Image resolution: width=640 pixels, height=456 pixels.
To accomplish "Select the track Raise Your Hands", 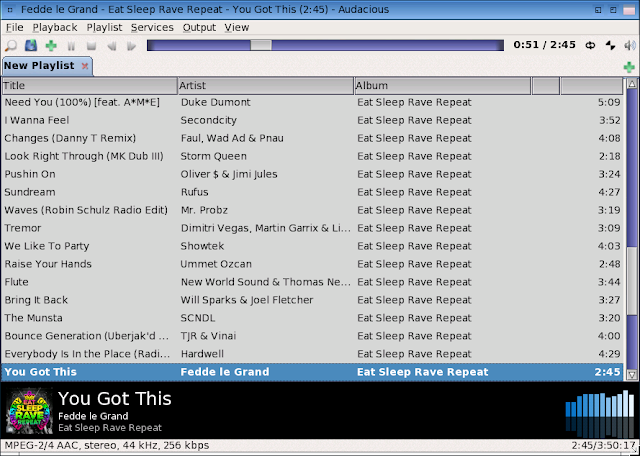I will [312, 264].
